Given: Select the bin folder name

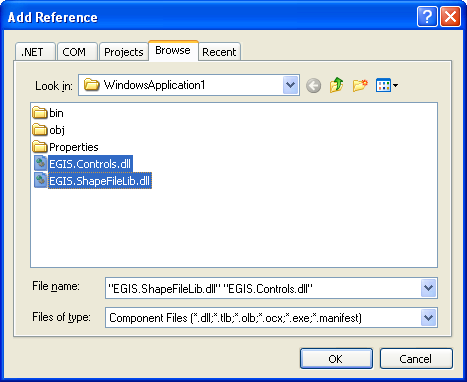Looking at the screenshot, I should pos(56,113).
